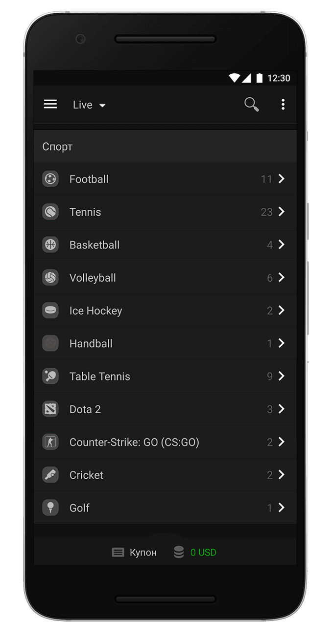Expand Volleyball with its chevron arrow
332x644 pixels.
282,277
